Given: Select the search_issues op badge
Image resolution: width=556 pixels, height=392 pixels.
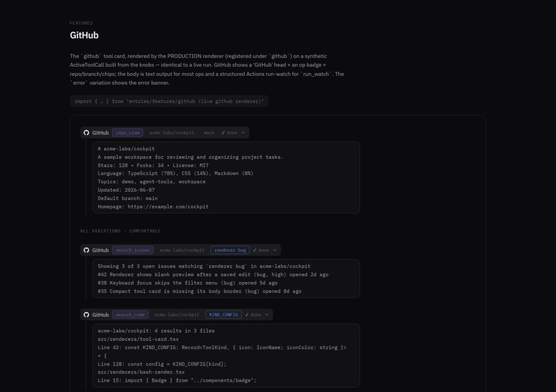Looking at the screenshot, I should point(132,250).
